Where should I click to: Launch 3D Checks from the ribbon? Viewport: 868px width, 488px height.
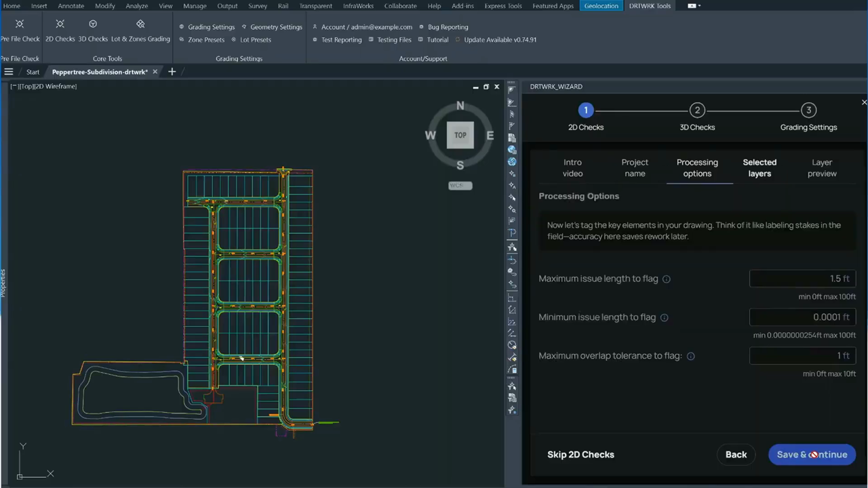93,31
